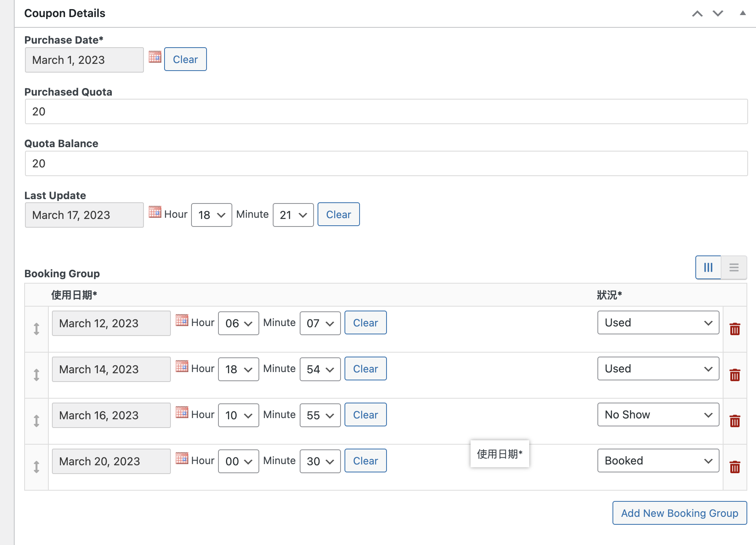Open Hour dropdown for March 14 booking

(x=239, y=369)
